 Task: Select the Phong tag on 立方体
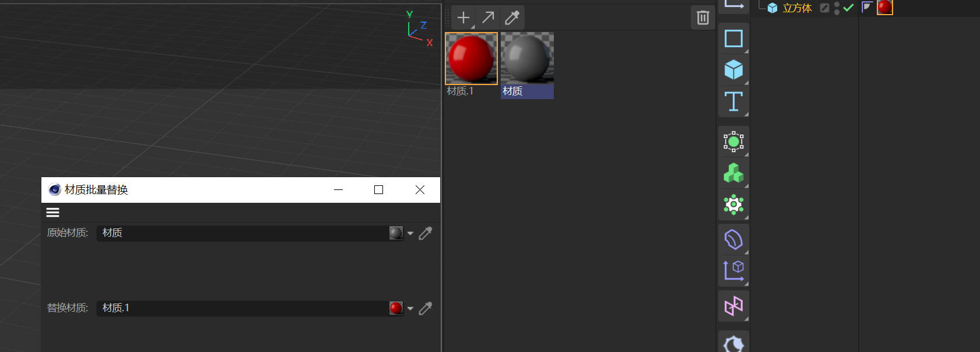click(867, 7)
